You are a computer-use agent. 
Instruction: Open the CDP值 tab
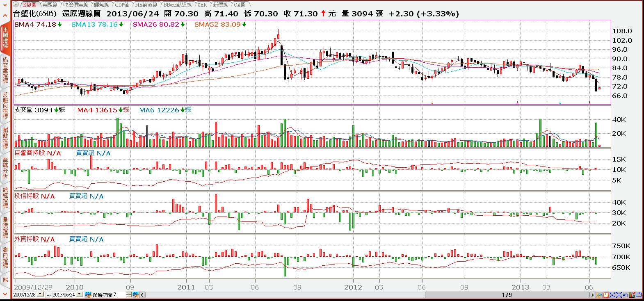pos(122,5)
